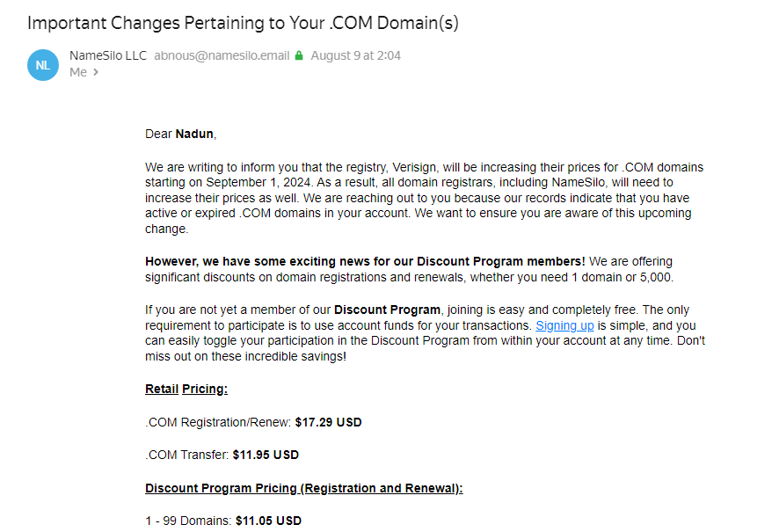779x532 pixels.
Task: Click the email subject about .COM Domain(s)
Action: [x=243, y=23]
